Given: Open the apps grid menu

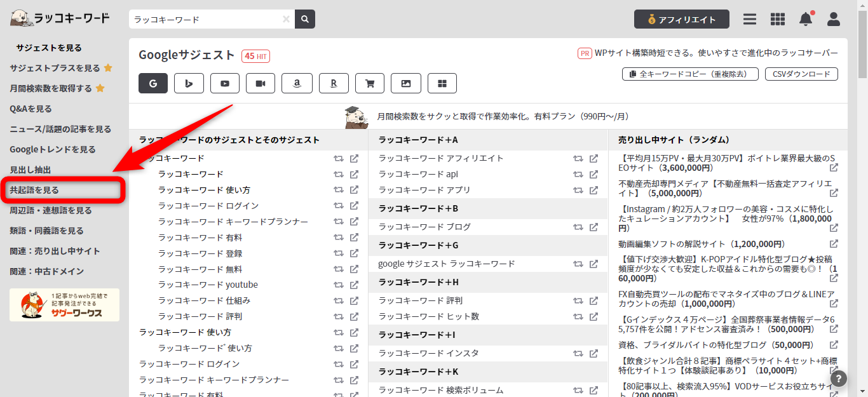Looking at the screenshot, I should [x=778, y=19].
